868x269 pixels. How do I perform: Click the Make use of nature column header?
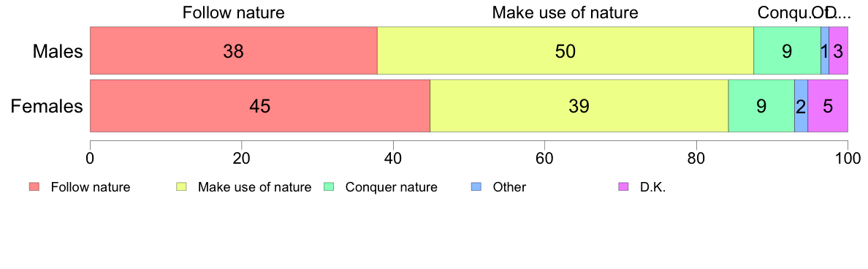pos(566,12)
